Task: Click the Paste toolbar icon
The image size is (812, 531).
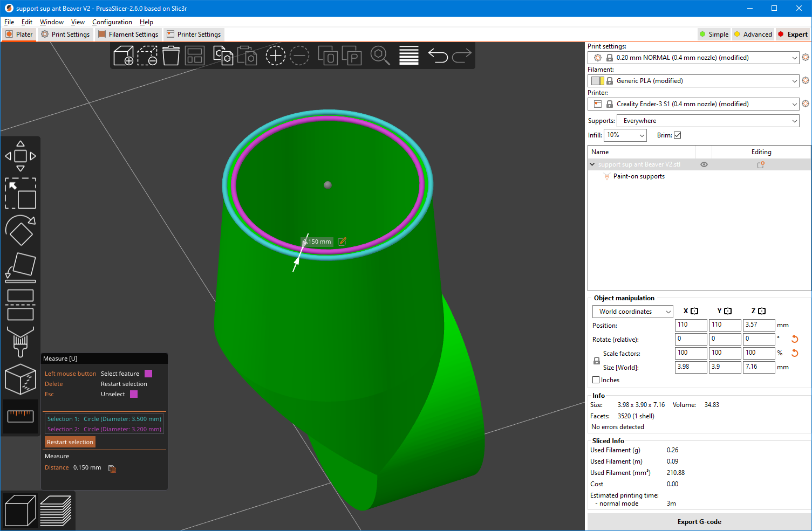Action: point(247,56)
